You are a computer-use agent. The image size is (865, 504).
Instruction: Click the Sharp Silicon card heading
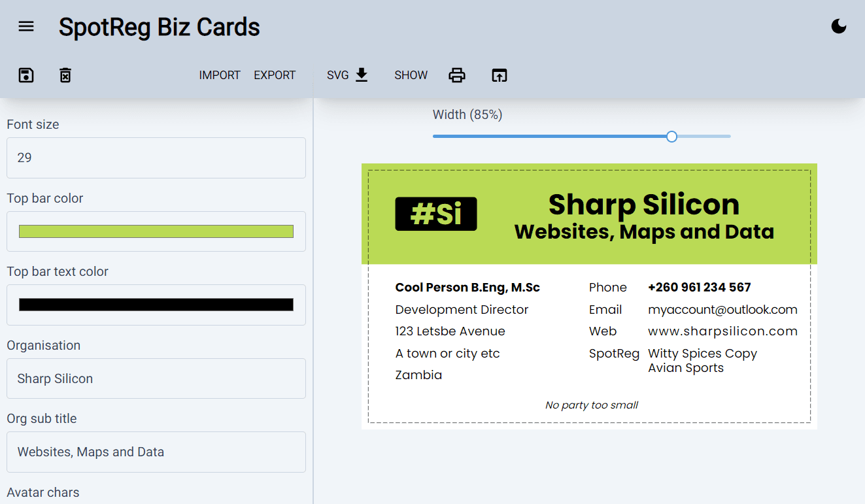tap(643, 205)
